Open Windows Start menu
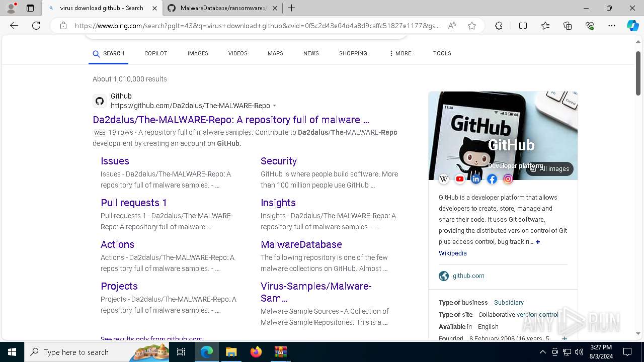 click(x=12, y=352)
